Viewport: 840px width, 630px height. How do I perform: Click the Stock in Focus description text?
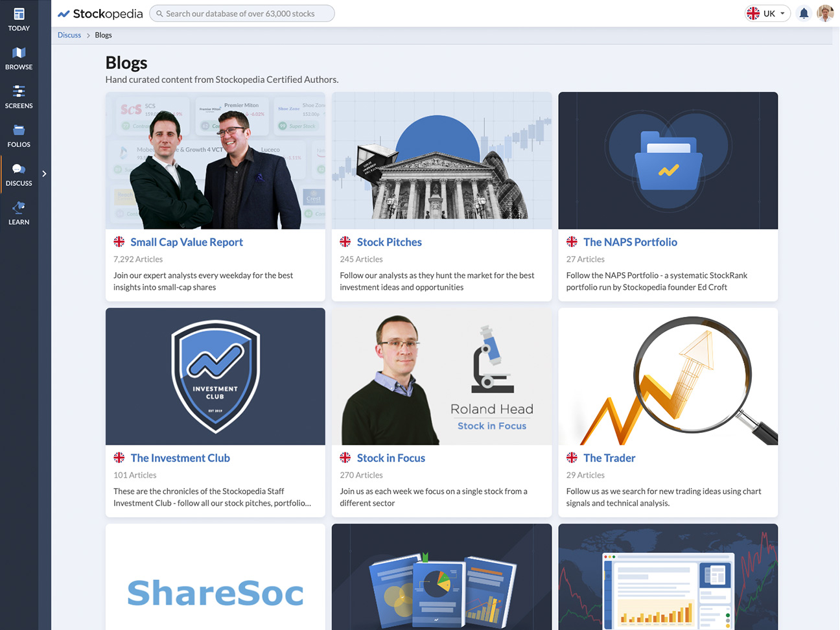[434, 497]
